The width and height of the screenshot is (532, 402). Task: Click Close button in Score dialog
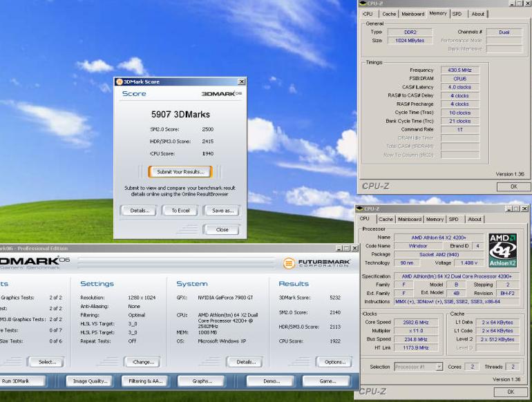[x=222, y=230]
